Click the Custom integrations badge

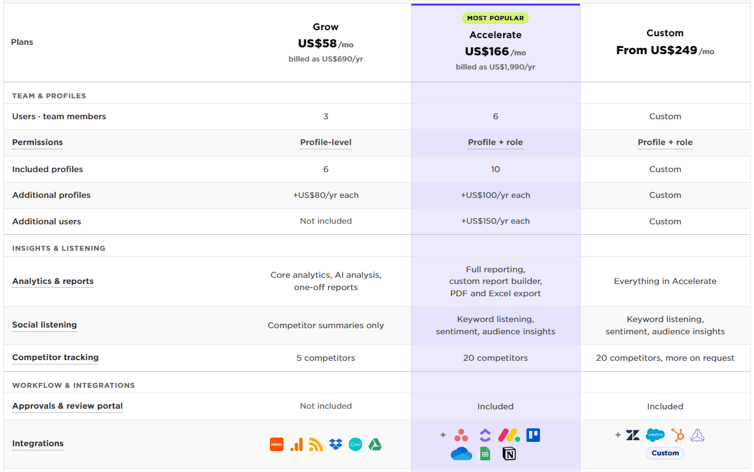[665, 453]
